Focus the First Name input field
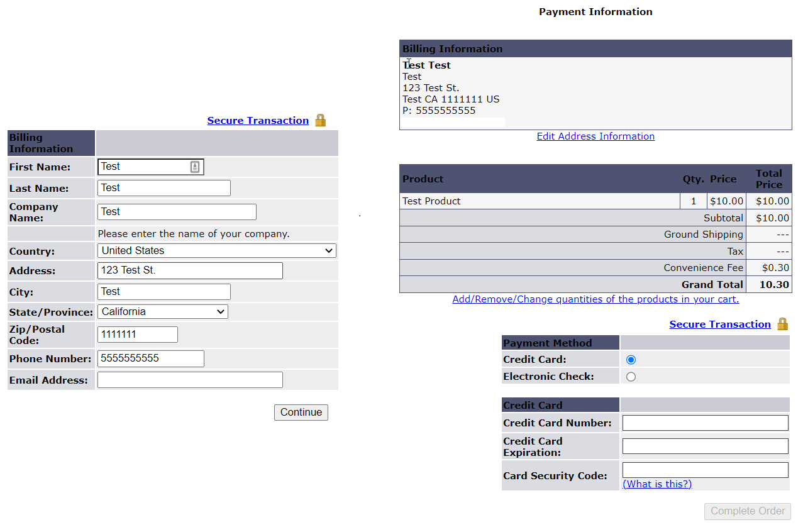803x532 pixels. click(151, 167)
